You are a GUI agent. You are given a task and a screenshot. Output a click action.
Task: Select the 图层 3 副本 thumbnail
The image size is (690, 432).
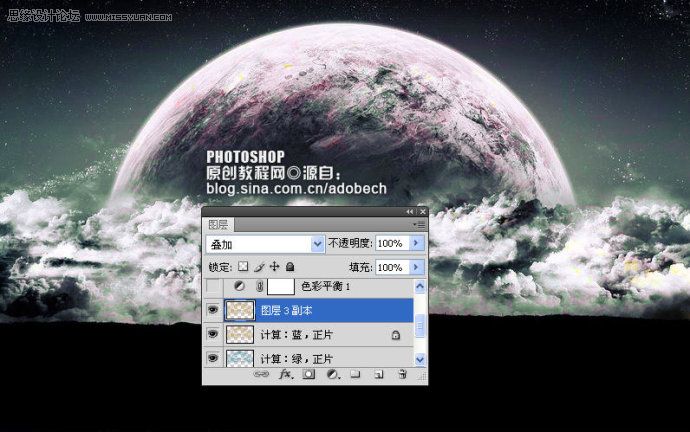coord(240,311)
